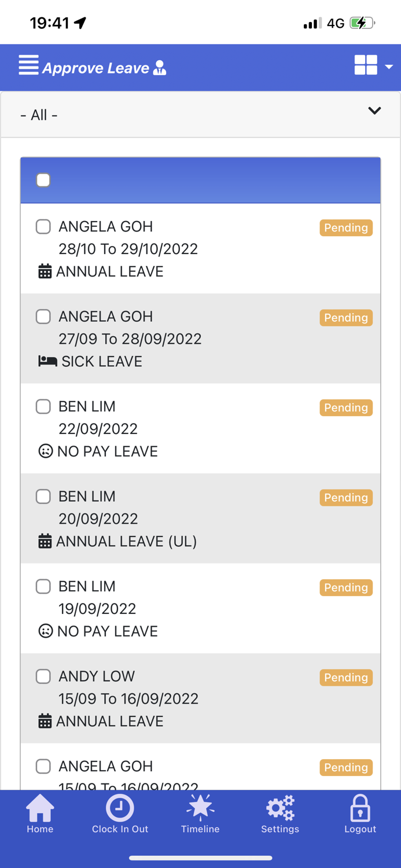Tap the Logout padlock icon
Screen dimensions: 401x868
click(360, 808)
